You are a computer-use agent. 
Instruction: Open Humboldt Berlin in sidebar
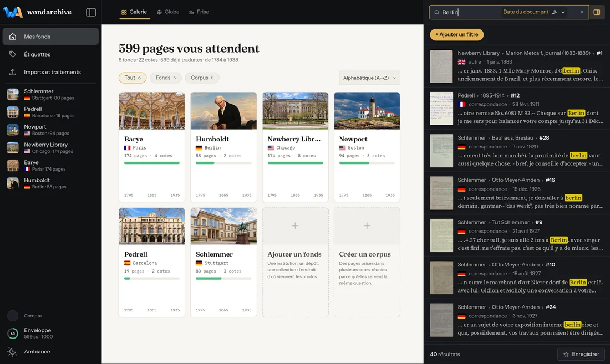click(x=50, y=183)
